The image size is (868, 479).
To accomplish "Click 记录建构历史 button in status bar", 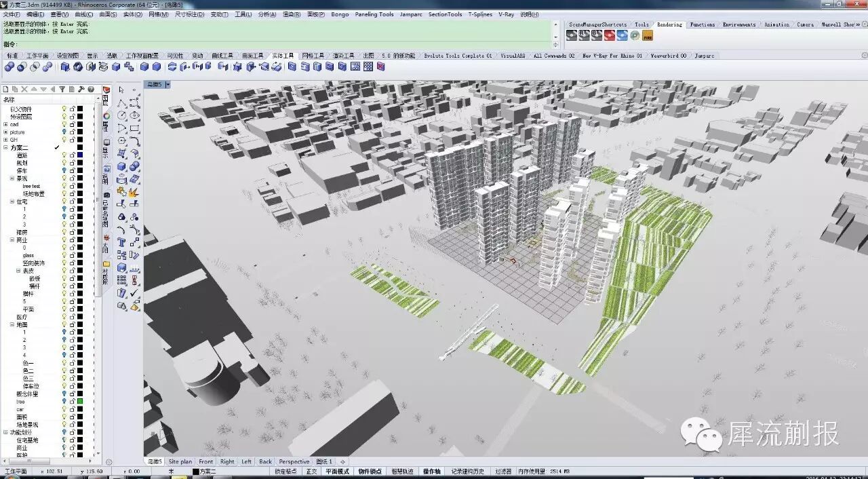I will tap(468, 471).
